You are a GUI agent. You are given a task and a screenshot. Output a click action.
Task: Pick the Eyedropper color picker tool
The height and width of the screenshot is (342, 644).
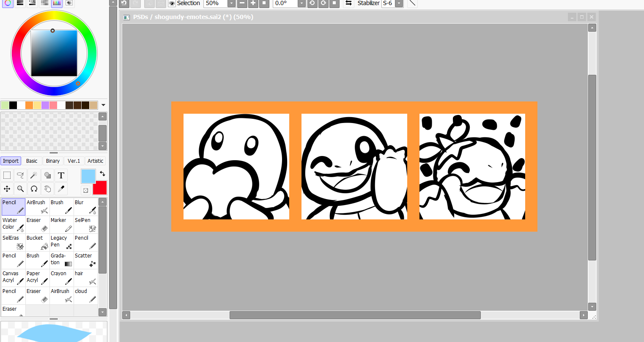(61, 189)
